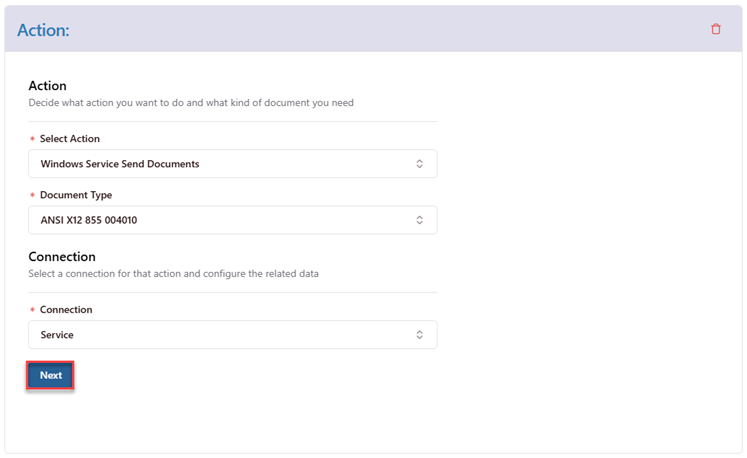This screenshot has height=458, width=747.
Task: Click the 'Document Type' field label
Action: pos(76,195)
